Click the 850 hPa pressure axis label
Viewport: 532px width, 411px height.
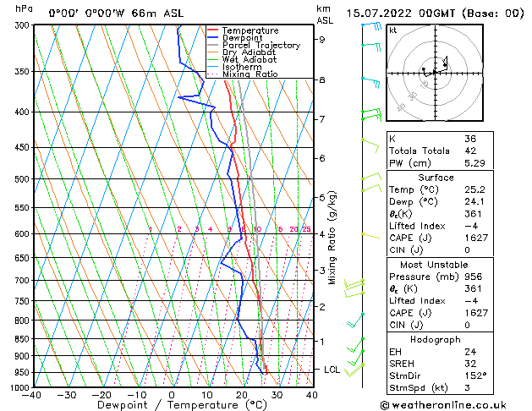coord(22,339)
